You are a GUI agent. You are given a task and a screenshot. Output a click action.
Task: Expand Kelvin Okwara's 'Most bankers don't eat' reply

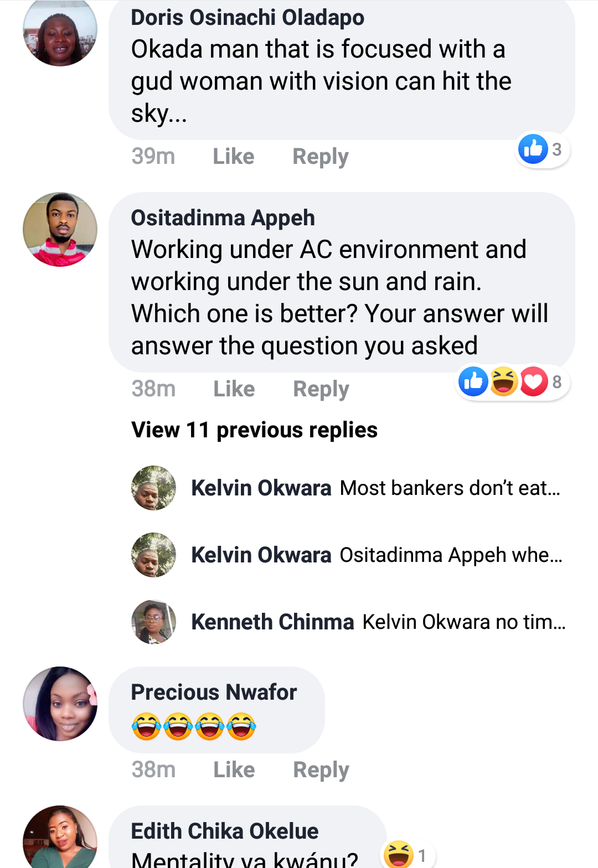point(450,488)
